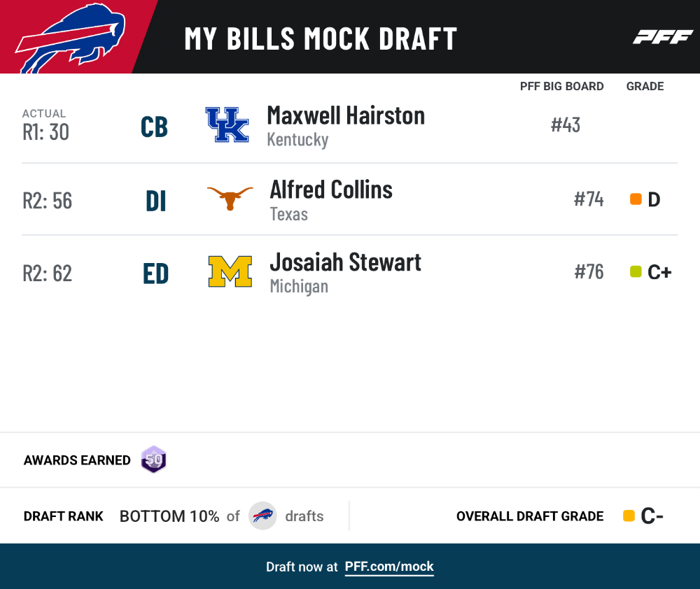Click the green C+ grade swatch
This screenshot has width=700, height=589.
636,271
